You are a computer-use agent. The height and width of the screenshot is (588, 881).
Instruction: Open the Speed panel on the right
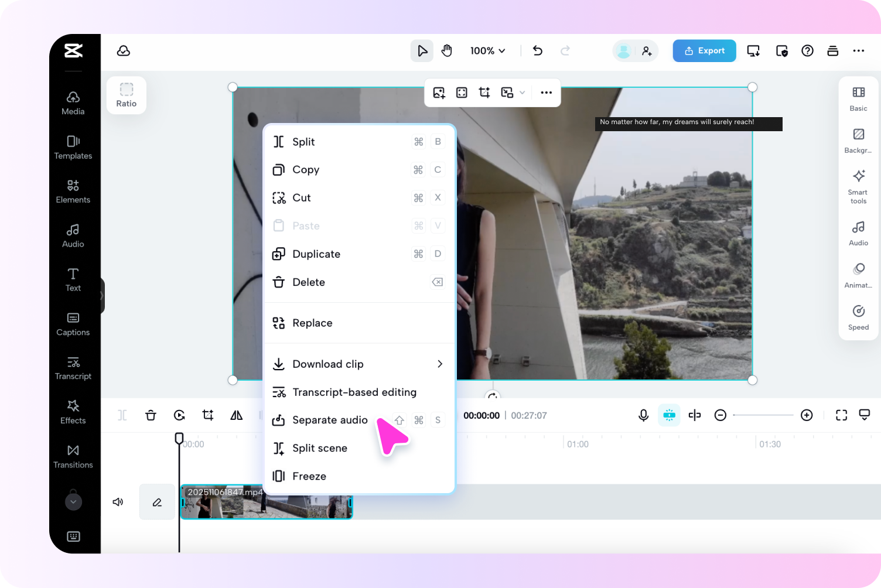[858, 317]
